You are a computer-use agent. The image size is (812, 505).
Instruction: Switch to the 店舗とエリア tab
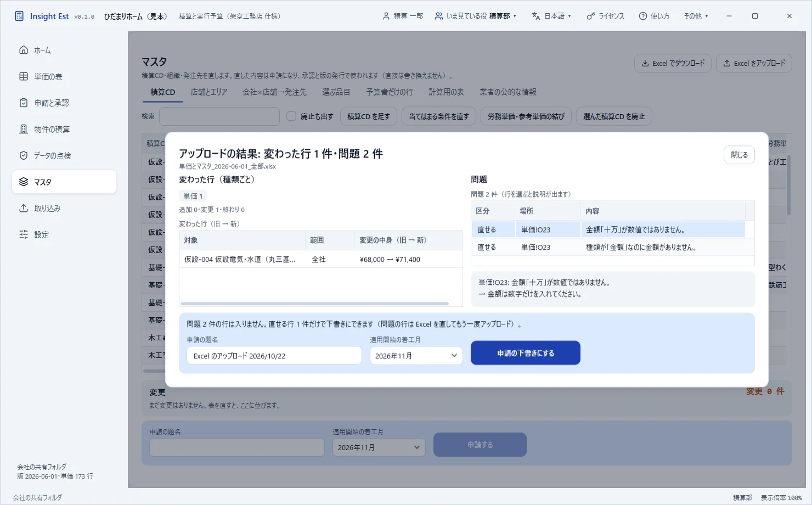point(209,92)
